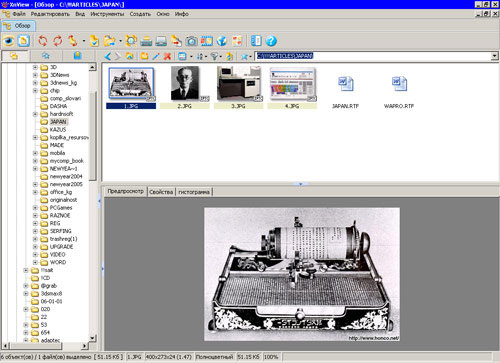Screen dimensions: 500x363
Task: Click the eye View mode icon
Action: click(9, 41)
